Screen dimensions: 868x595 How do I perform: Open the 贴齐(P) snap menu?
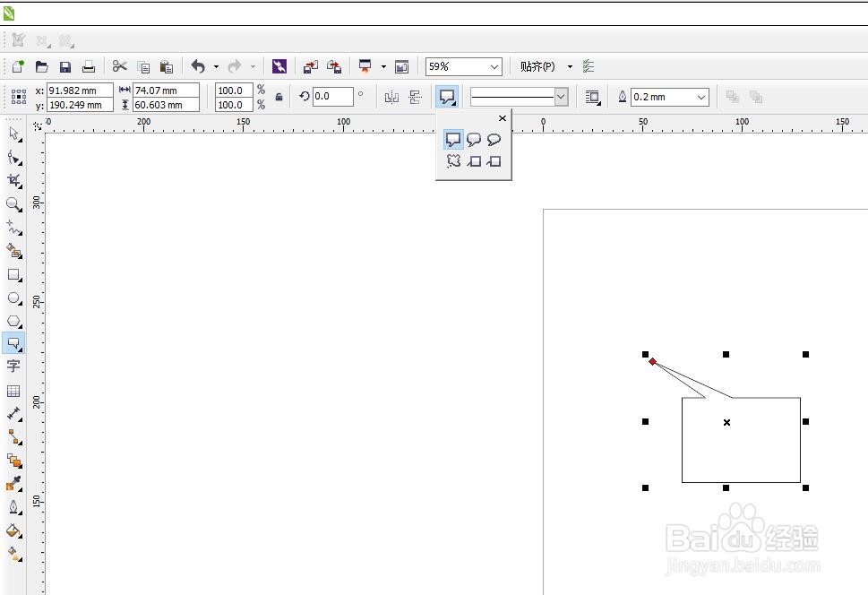537,67
